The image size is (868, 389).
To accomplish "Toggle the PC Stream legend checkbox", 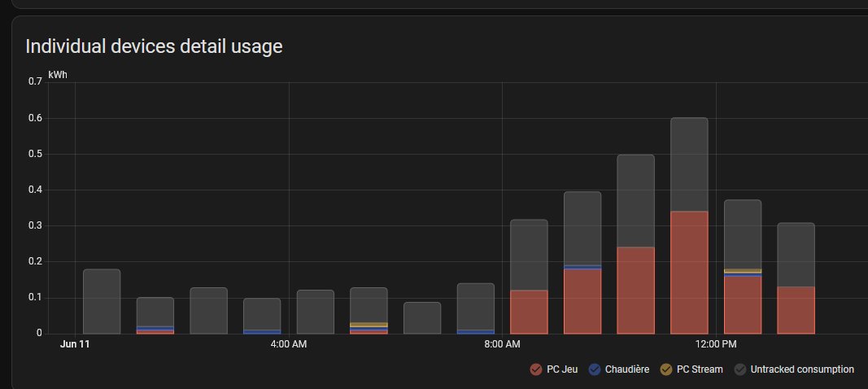I will tap(666, 369).
